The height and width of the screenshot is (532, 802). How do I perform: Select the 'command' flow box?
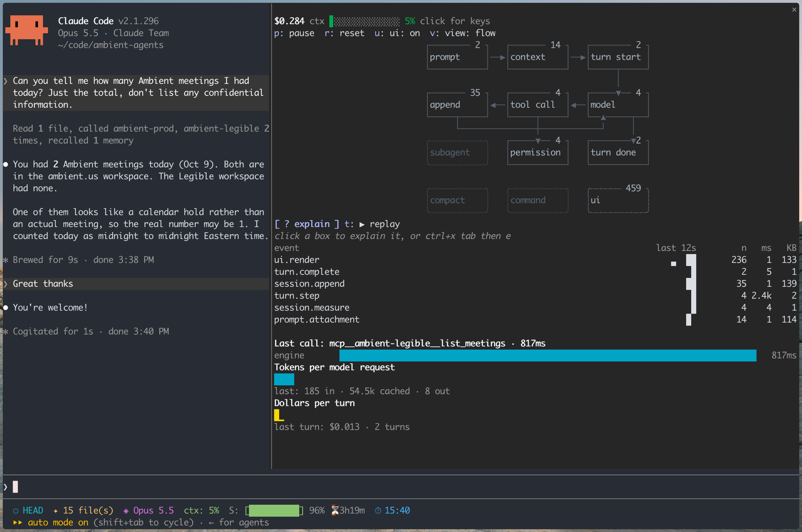(538, 200)
